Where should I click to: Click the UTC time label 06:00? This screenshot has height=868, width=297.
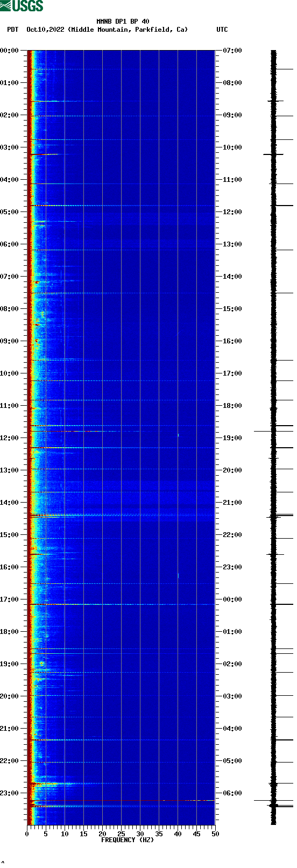click(232, 793)
